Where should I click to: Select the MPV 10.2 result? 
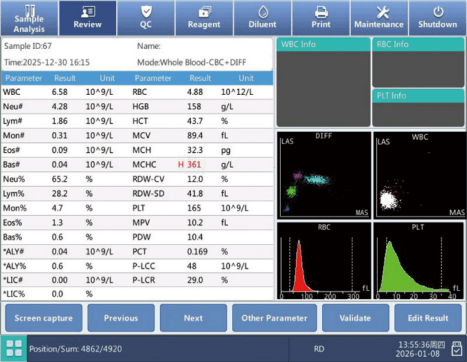pos(195,223)
